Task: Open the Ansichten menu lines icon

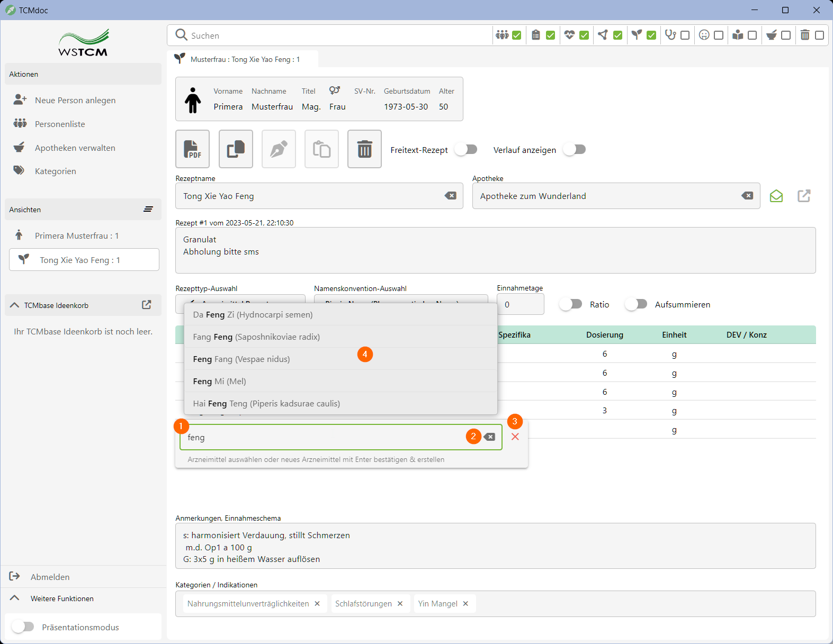Action: tap(148, 210)
